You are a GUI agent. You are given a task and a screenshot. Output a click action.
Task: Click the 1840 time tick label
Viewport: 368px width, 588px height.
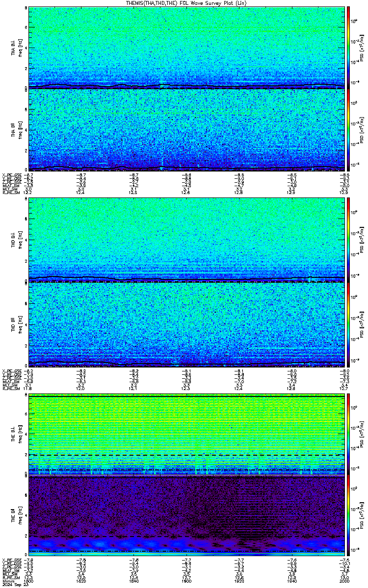pyautogui.click(x=133, y=582)
